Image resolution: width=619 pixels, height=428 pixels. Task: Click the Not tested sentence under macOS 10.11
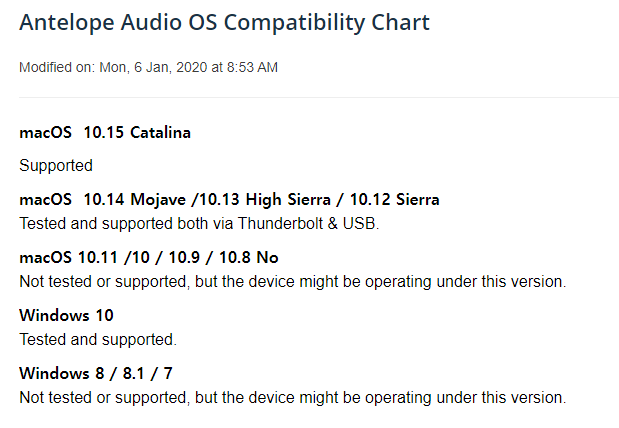pos(293,282)
